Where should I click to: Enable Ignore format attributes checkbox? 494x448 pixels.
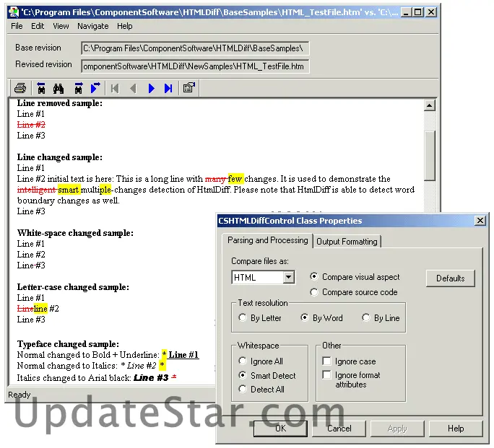coord(326,375)
